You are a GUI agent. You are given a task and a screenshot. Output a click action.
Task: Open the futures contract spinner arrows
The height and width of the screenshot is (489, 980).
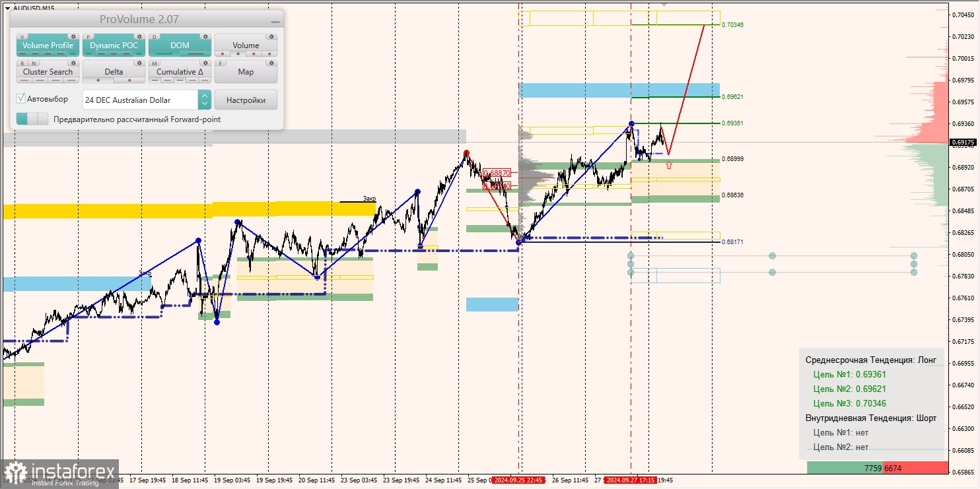coord(205,100)
